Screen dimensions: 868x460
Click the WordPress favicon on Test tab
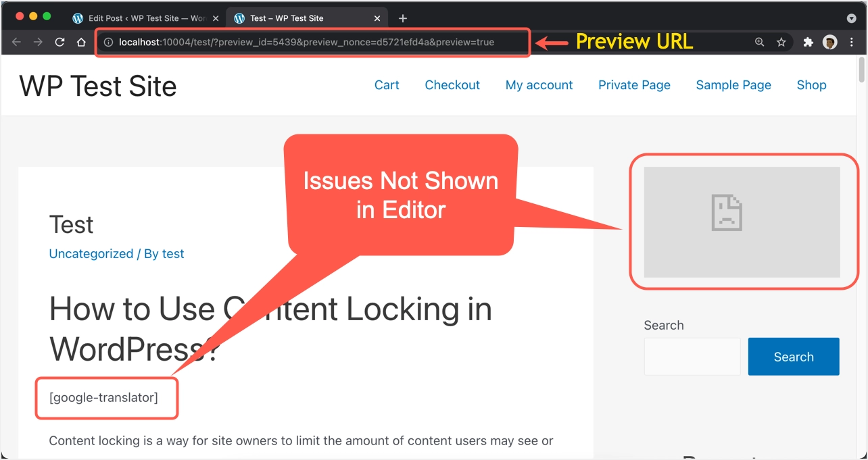click(x=239, y=18)
